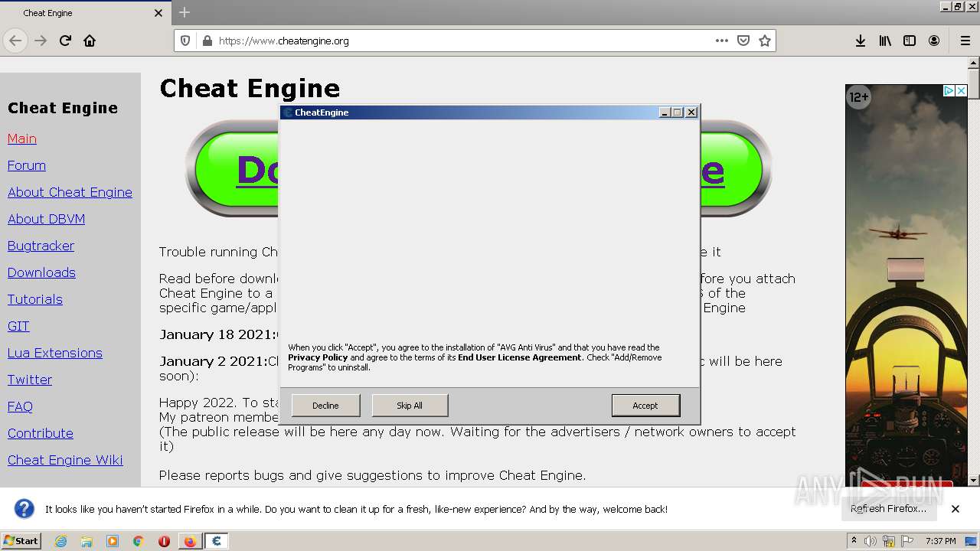Minimize the CheatEngine installer dialog
Image resolution: width=980 pixels, height=551 pixels.
(665, 112)
